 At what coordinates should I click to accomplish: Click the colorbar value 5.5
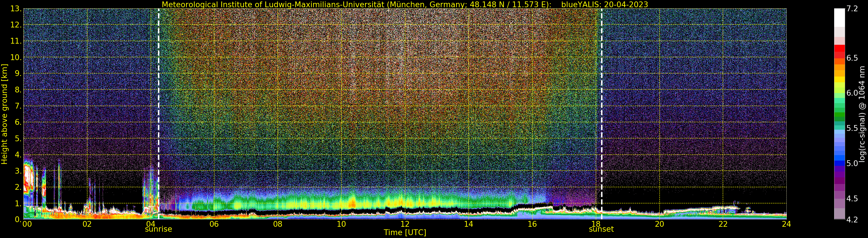click(x=852, y=128)
